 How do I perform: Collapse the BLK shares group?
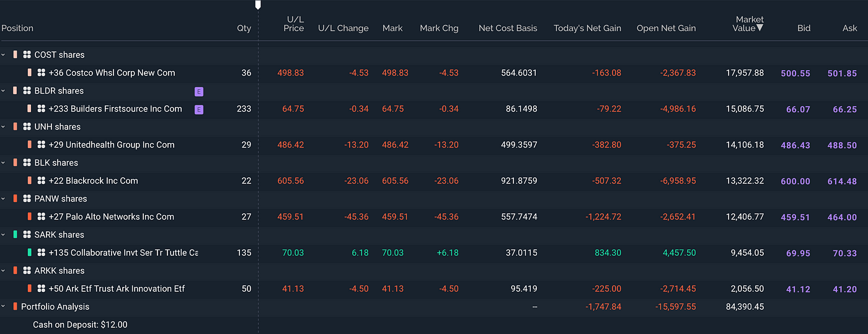point(3,162)
